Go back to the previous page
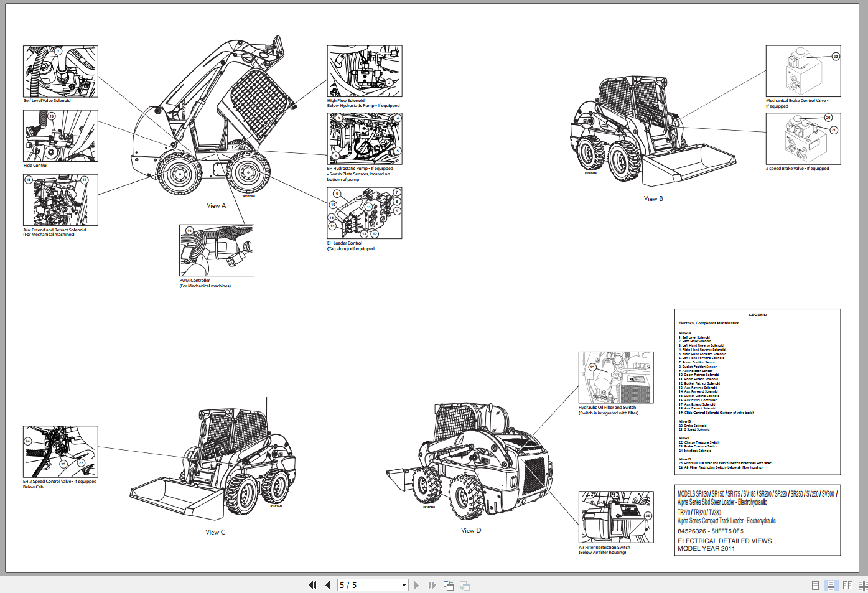Image resolution: width=868 pixels, height=593 pixels. [328, 585]
